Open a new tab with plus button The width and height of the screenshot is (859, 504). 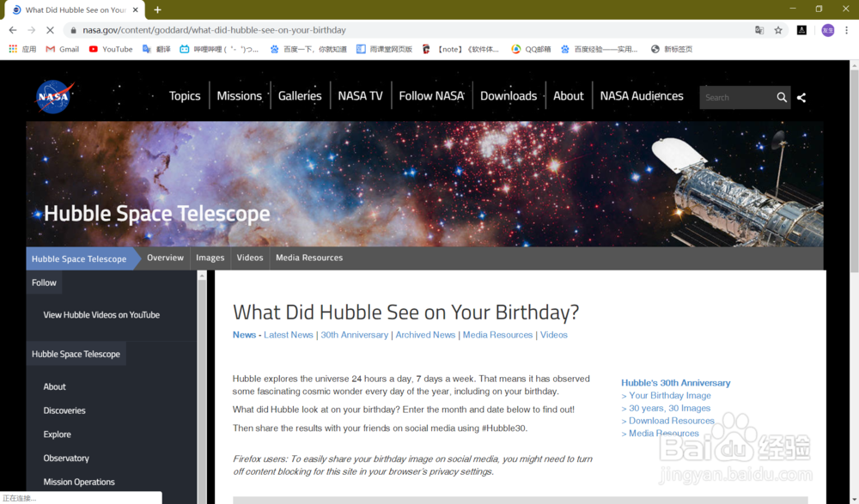[158, 9]
